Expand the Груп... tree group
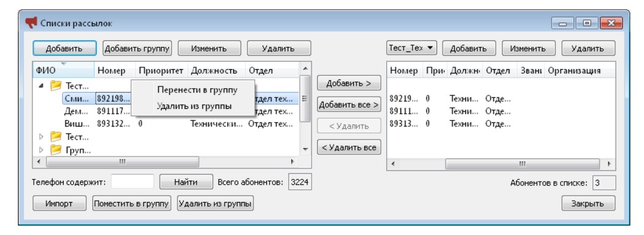Viewport: 644px width, 235px height. (40, 150)
